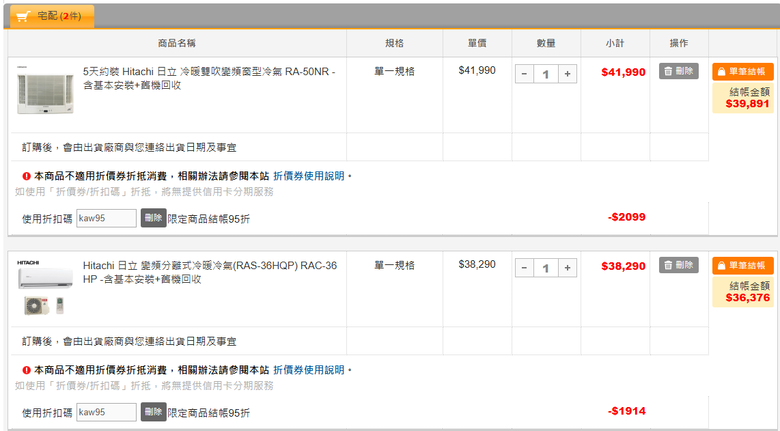This screenshot has height=431, width=780.
Task: Click the $41,990 subtotal in red
Action: 623,72
